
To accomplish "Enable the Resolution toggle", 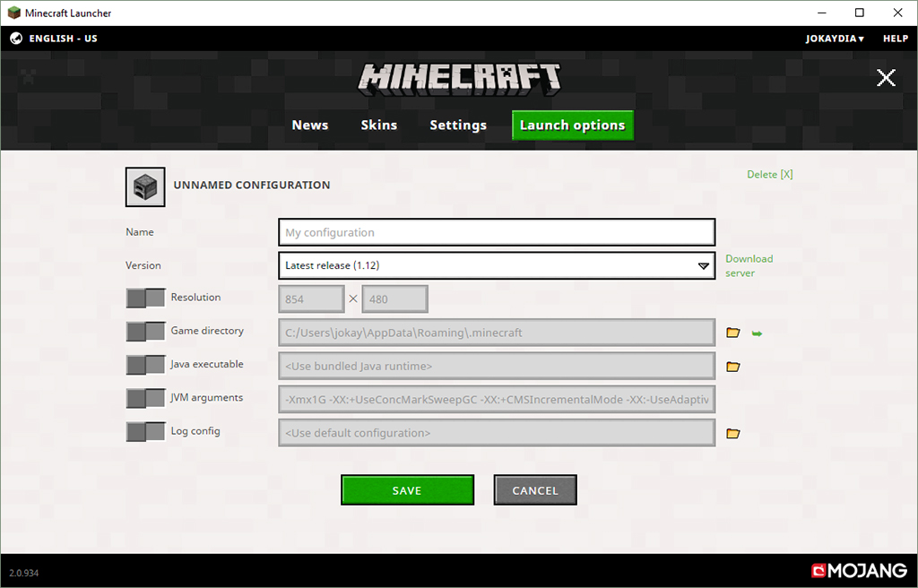I will [x=146, y=298].
